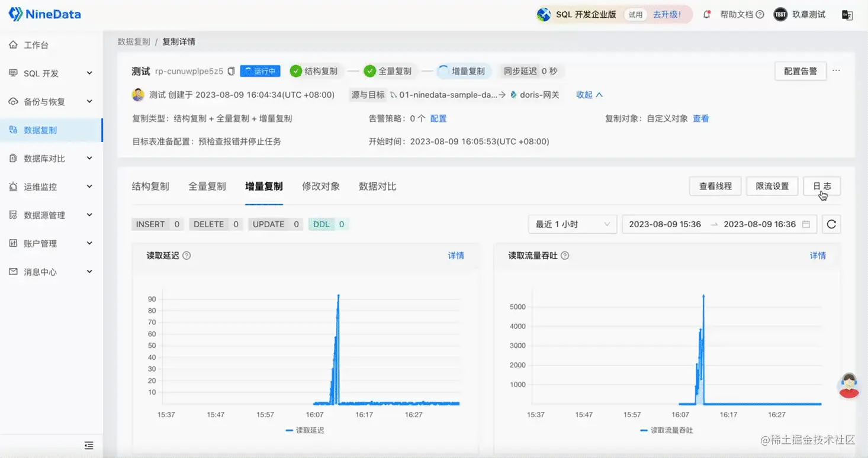Viewport: 868px width, 458px height.
Task: Open the 最近 1 小时 time range dropdown
Action: tap(573, 224)
